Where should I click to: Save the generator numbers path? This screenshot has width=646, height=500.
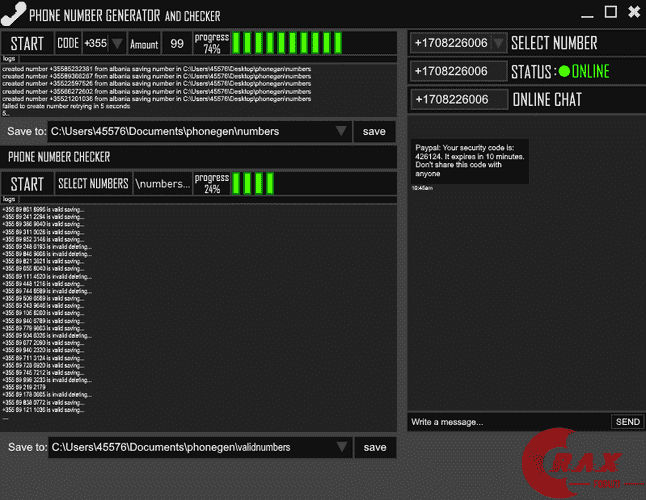[374, 131]
